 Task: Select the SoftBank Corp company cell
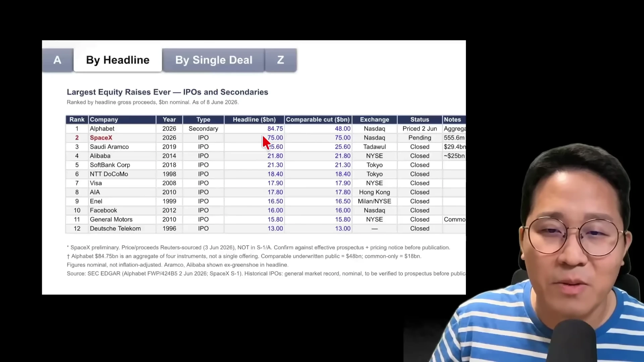click(x=122, y=165)
